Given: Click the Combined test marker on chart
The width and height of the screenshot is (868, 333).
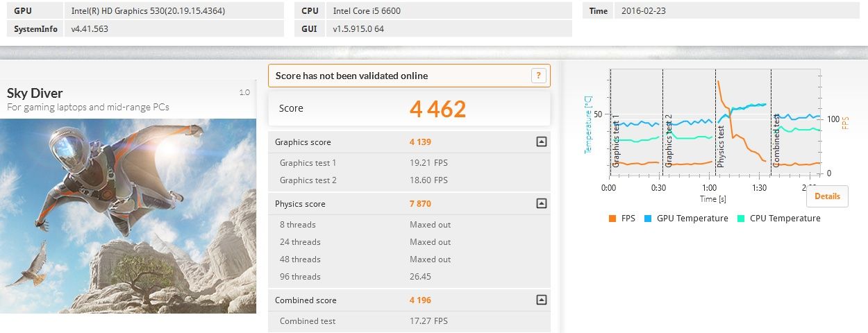Looking at the screenshot, I should click(776, 139).
